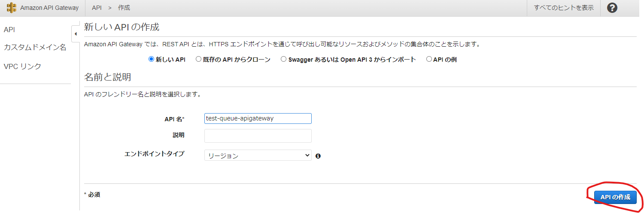
Task: Open API in the left sidebar
Action: [9, 30]
